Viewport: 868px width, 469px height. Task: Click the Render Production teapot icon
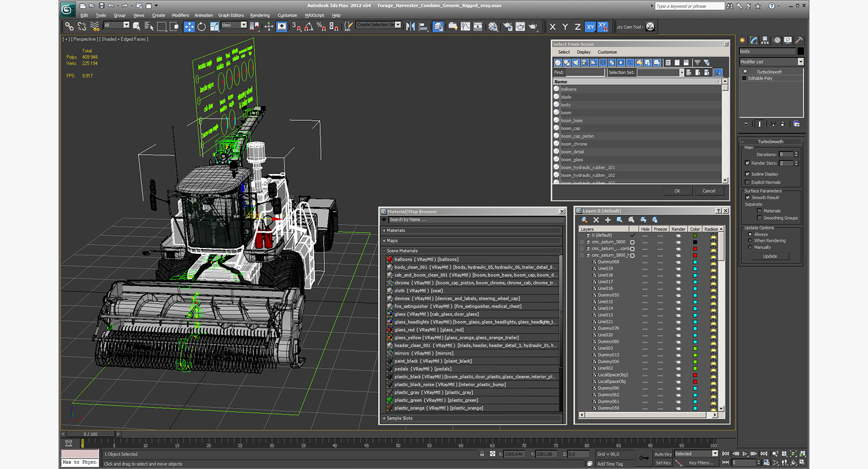tap(533, 26)
